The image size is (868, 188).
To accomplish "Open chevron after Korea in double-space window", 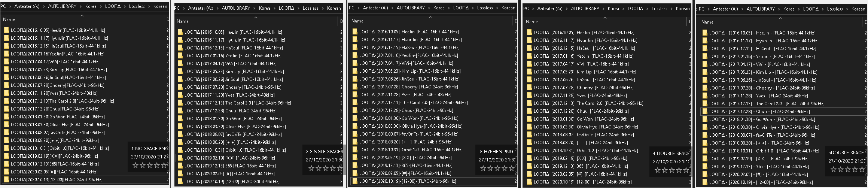I will click(623, 9).
